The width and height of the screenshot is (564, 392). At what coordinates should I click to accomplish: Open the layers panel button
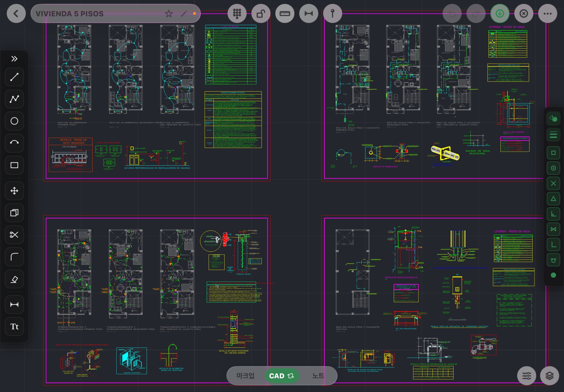[549, 376]
